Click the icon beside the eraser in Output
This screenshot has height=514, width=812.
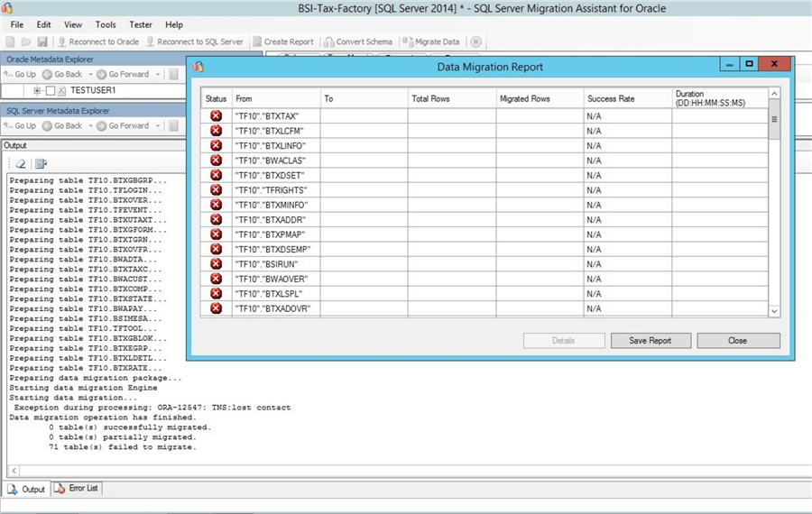pos(41,163)
